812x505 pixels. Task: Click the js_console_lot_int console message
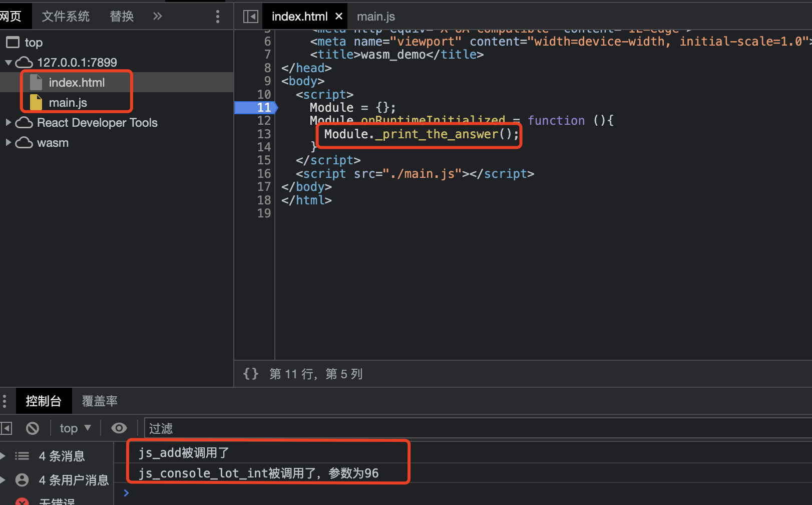259,473
